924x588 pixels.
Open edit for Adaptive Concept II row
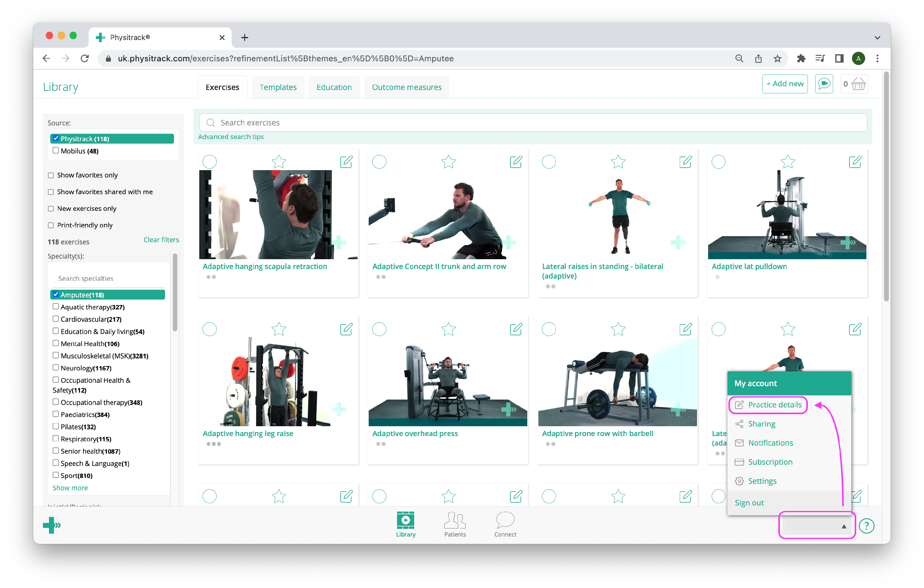(516, 162)
